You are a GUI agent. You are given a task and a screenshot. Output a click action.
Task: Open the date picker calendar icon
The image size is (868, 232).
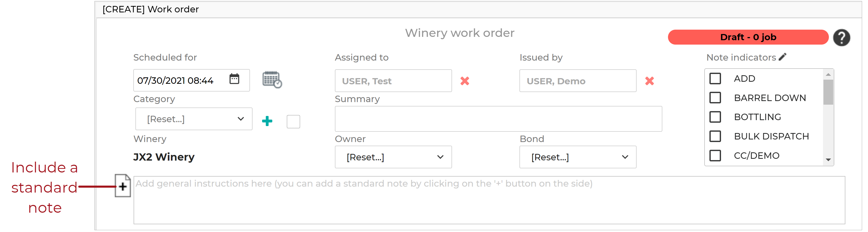pyautogui.click(x=235, y=80)
